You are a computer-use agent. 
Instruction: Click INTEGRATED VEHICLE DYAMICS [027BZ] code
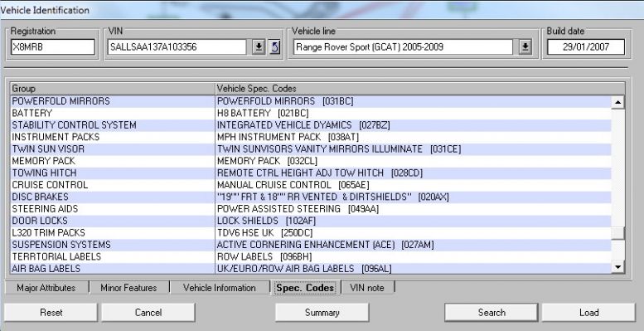point(303,125)
